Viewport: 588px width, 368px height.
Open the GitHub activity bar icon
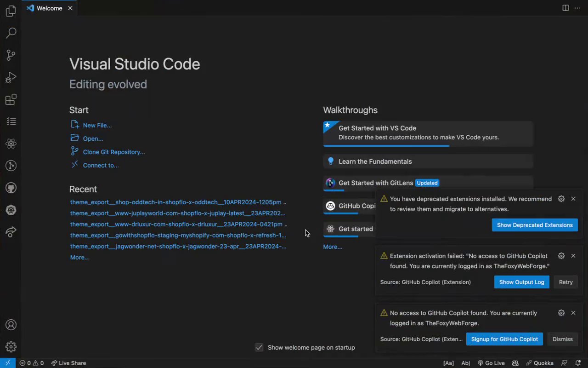[x=11, y=188]
